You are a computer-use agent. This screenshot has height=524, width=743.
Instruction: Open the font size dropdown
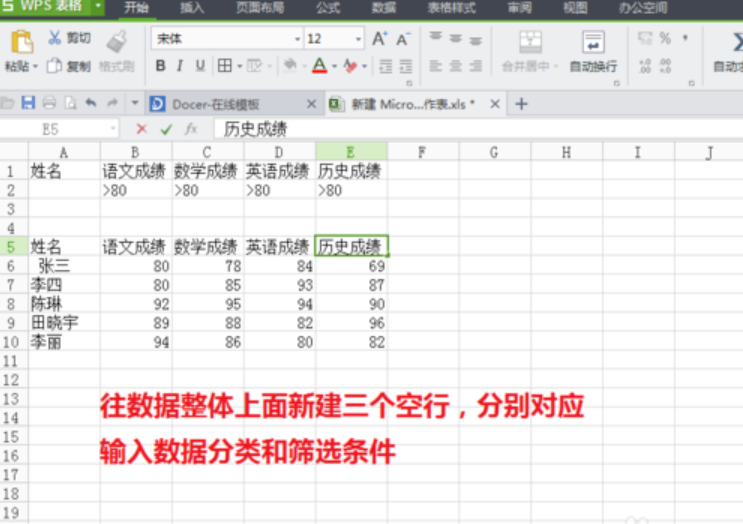click(358, 39)
